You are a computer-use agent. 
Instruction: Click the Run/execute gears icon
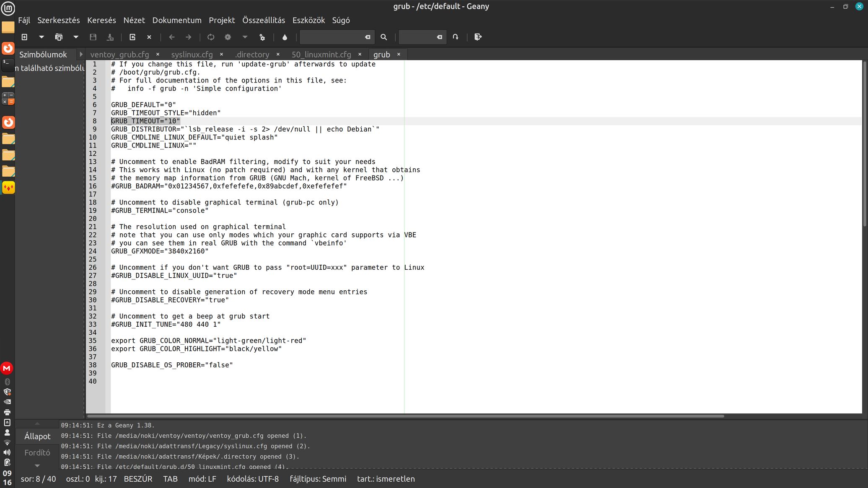(x=262, y=37)
